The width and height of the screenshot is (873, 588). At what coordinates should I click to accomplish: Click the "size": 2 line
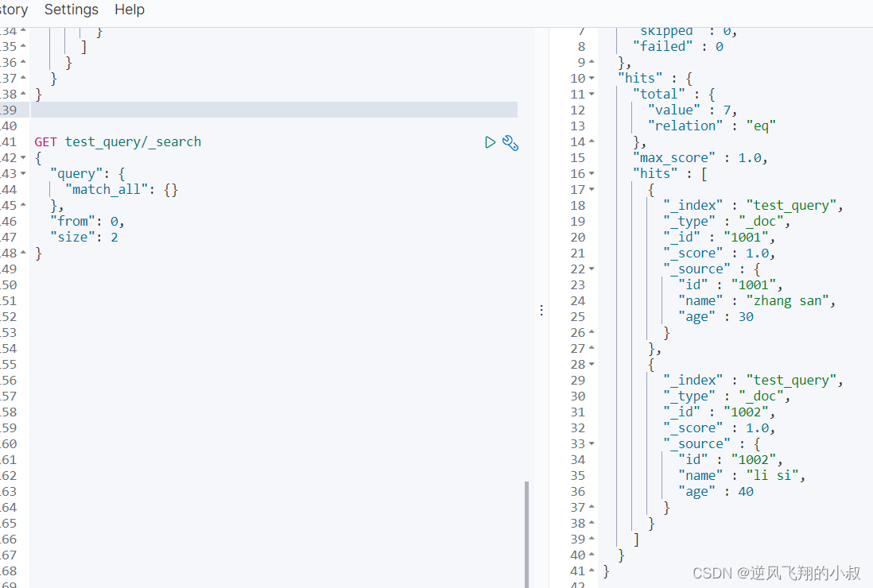point(83,238)
